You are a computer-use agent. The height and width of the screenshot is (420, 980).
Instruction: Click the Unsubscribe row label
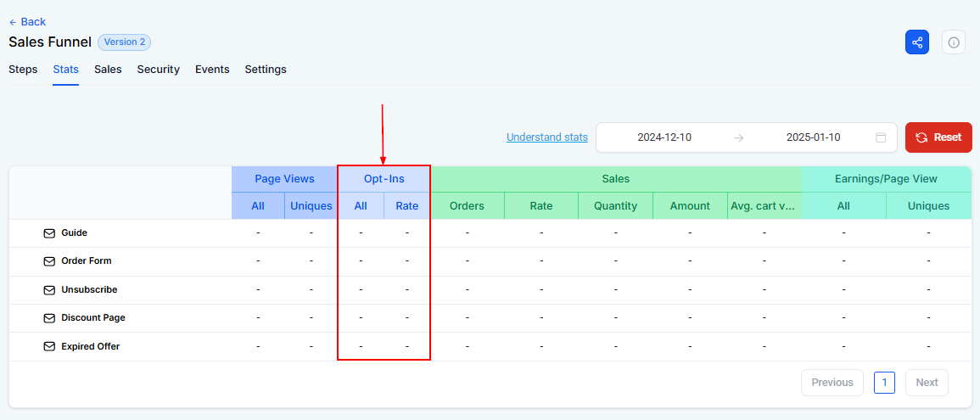point(89,290)
